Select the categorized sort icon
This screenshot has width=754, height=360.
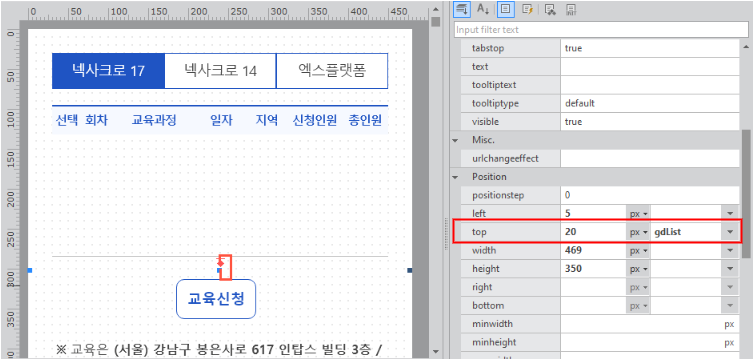click(463, 8)
